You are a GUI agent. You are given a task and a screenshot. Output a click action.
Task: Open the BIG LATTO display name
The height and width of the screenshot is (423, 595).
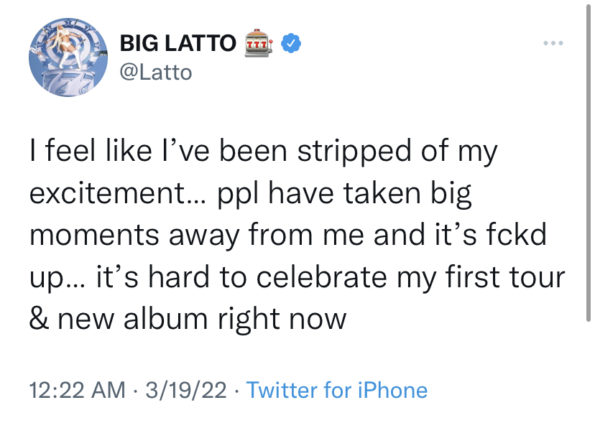tap(178, 43)
